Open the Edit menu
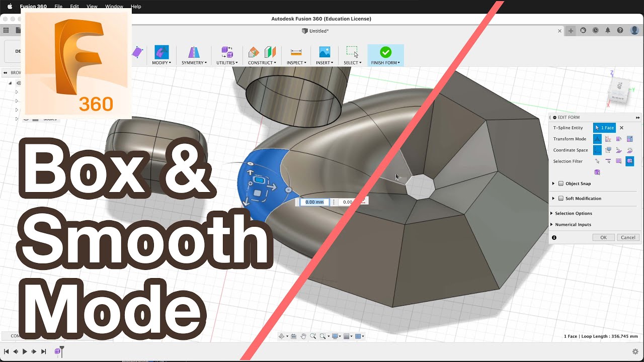Image resolution: width=644 pixels, height=362 pixels. [74, 7]
